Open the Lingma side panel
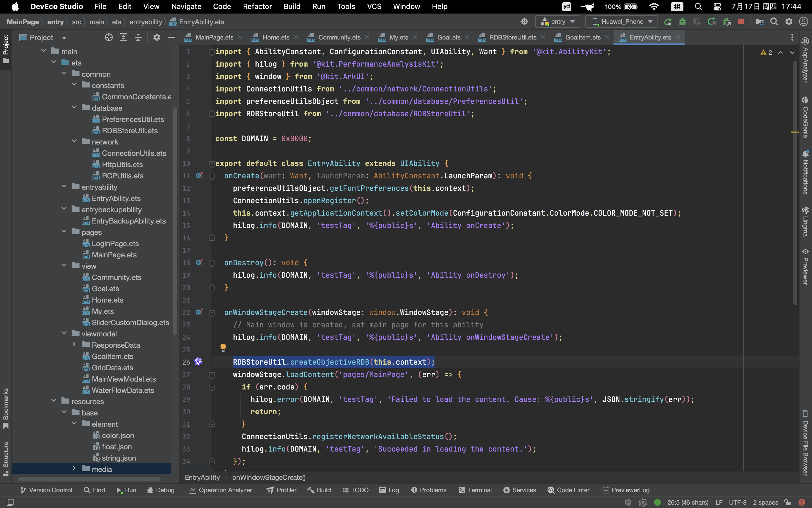The width and height of the screenshot is (812, 508). (805, 222)
